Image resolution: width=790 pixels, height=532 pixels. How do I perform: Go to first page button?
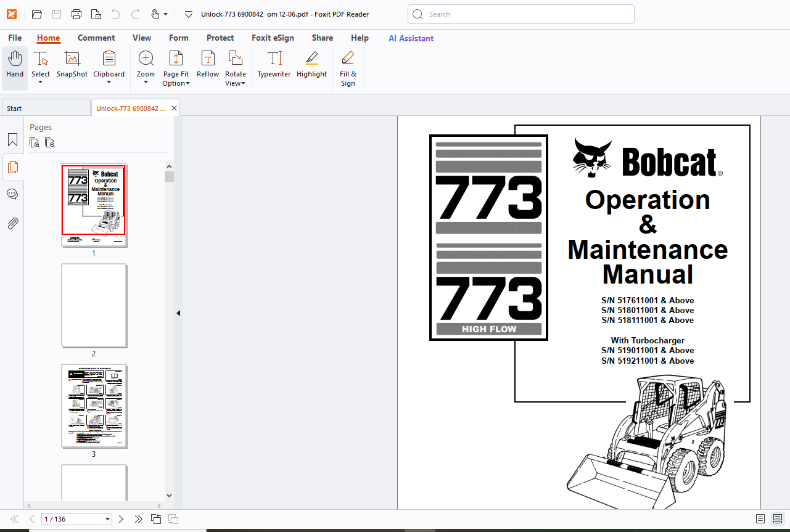(14, 519)
